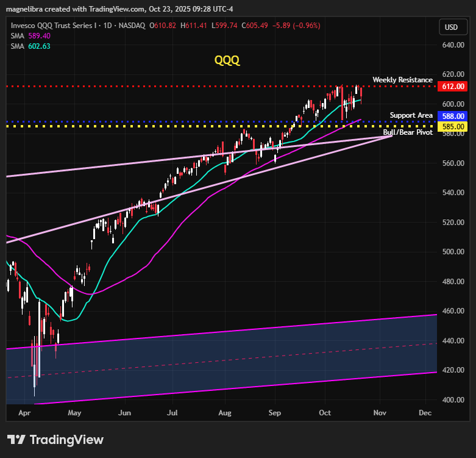The width and height of the screenshot is (476, 458).
Task: Click the 460.00 price axis label
Action: pyautogui.click(x=453, y=310)
